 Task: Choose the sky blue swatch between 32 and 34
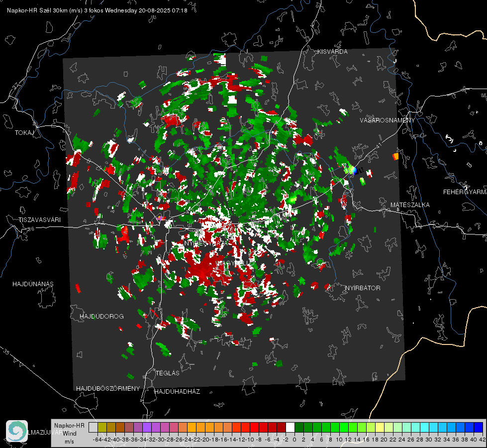pyautogui.click(x=442, y=428)
